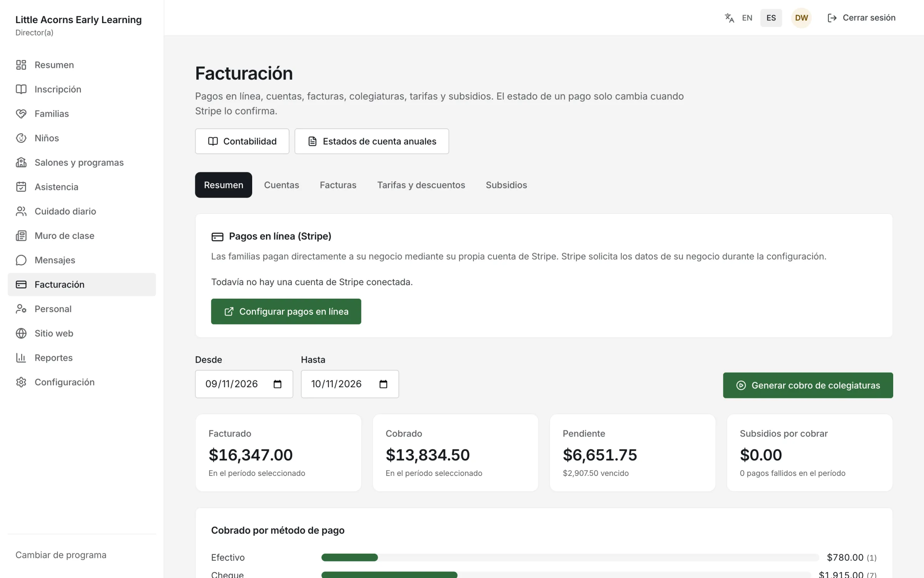The height and width of the screenshot is (578, 924).
Task: Click the translate language icon in header
Action: (x=729, y=18)
